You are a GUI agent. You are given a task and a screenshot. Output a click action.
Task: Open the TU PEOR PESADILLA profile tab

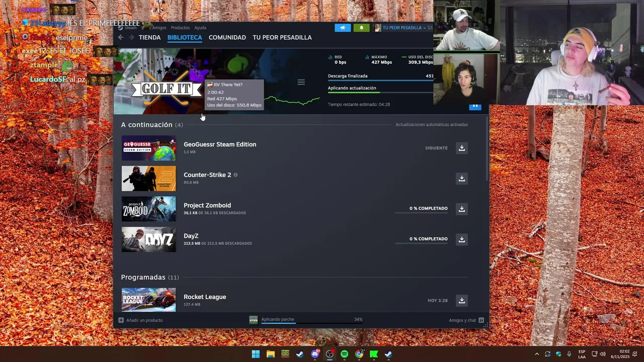coord(282,37)
